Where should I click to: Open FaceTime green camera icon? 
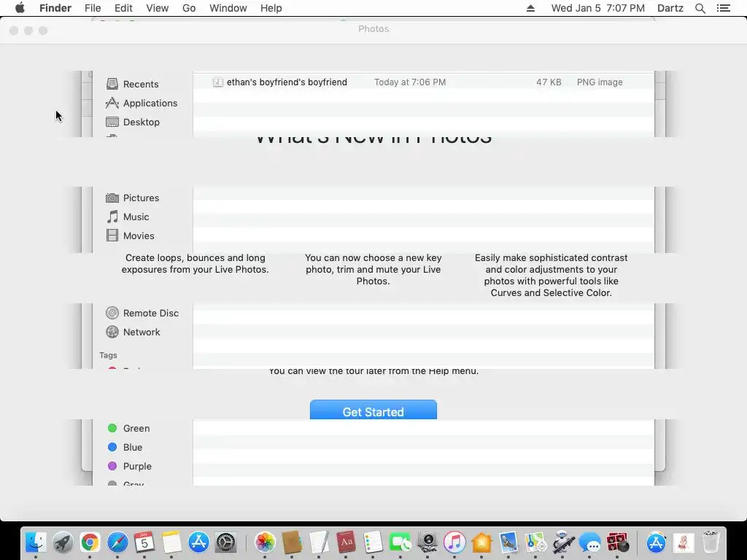click(400, 542)
